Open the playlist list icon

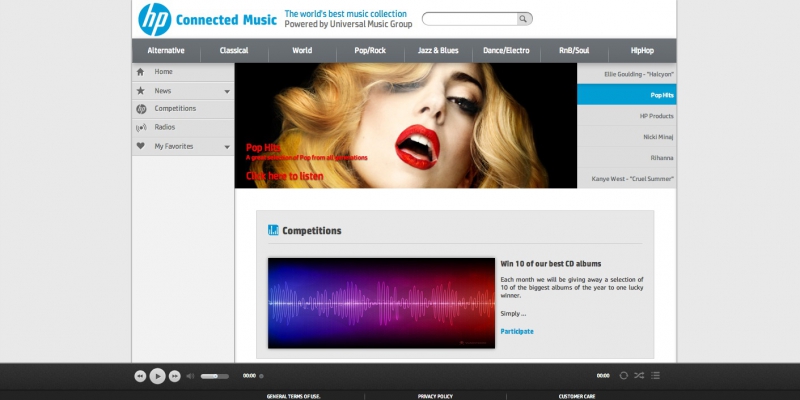[656, 376]
